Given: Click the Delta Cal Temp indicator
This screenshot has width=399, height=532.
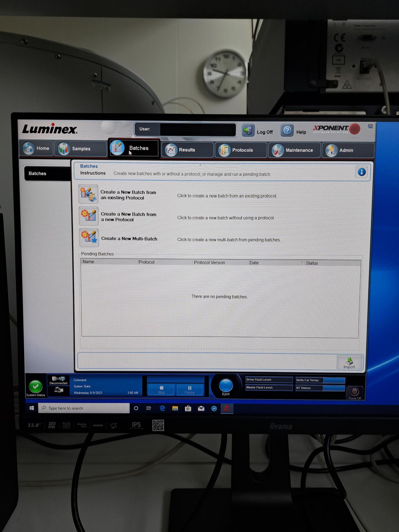Looking at the screenshot, I should click(x=320, y=380).
